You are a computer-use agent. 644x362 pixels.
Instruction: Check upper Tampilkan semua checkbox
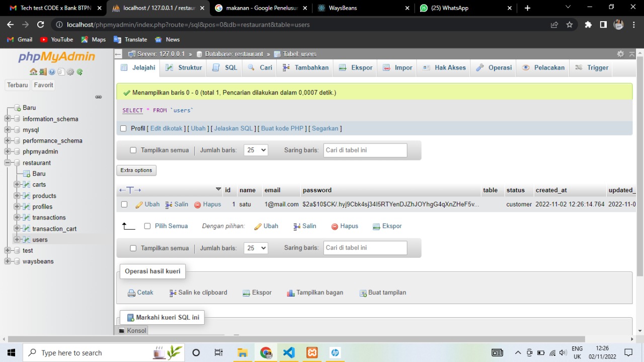(x=133, y=150)
